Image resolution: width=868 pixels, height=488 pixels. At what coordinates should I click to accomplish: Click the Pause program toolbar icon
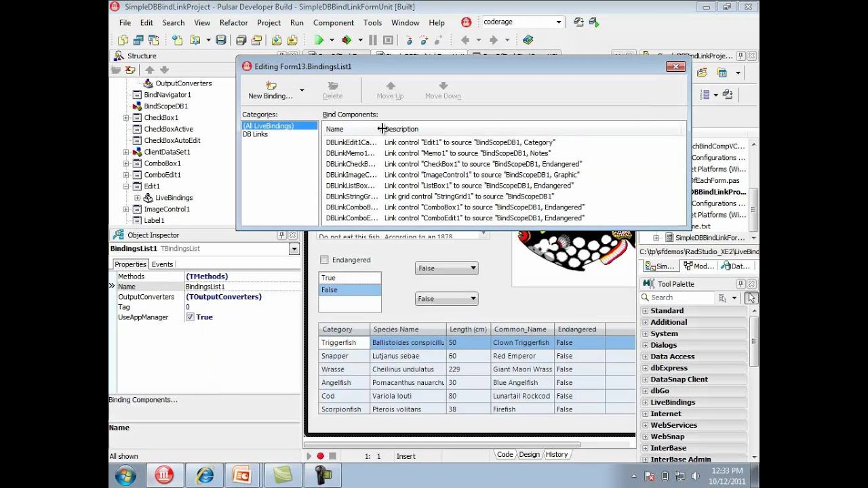(373, 40)
